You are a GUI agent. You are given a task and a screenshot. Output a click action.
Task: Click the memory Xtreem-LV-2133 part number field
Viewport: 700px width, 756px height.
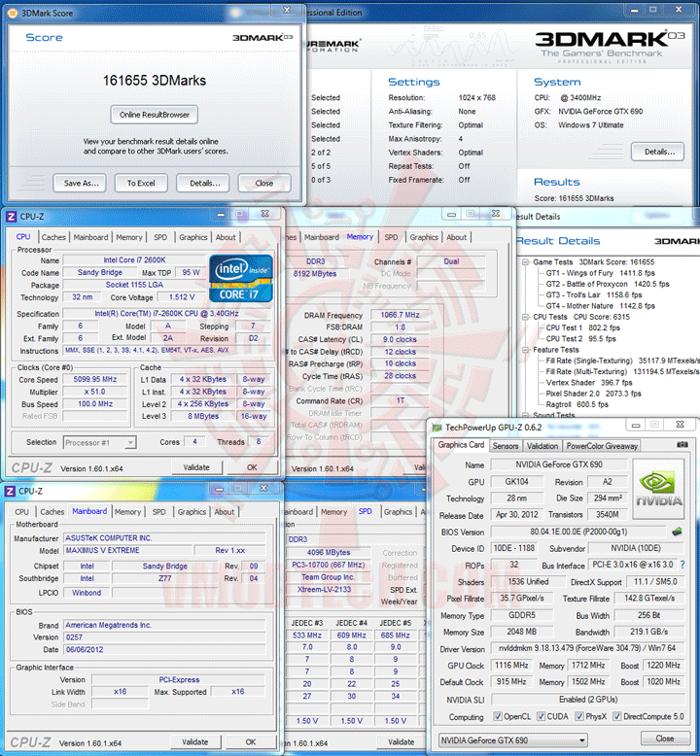[x=330, y=589]
